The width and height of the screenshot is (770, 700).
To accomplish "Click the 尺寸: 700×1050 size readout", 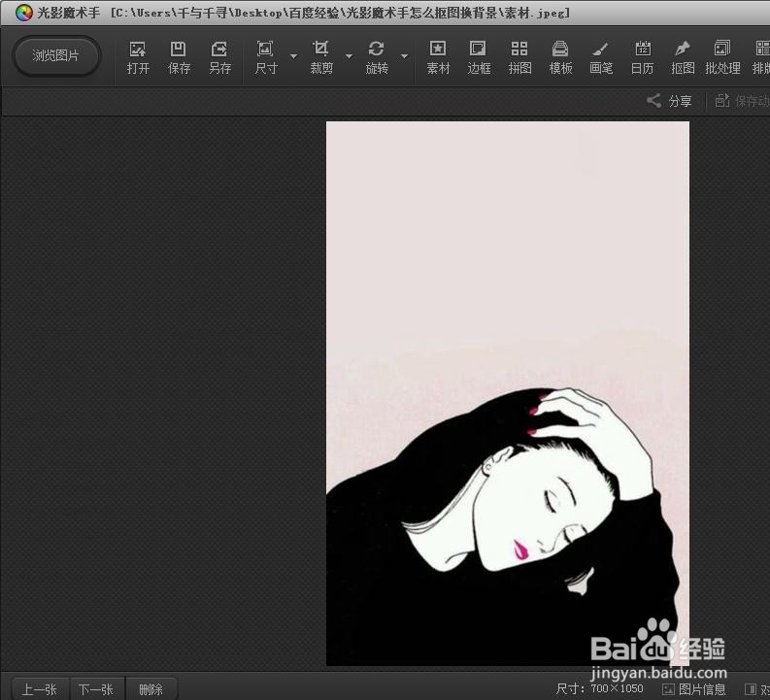I will pos(600,688).
